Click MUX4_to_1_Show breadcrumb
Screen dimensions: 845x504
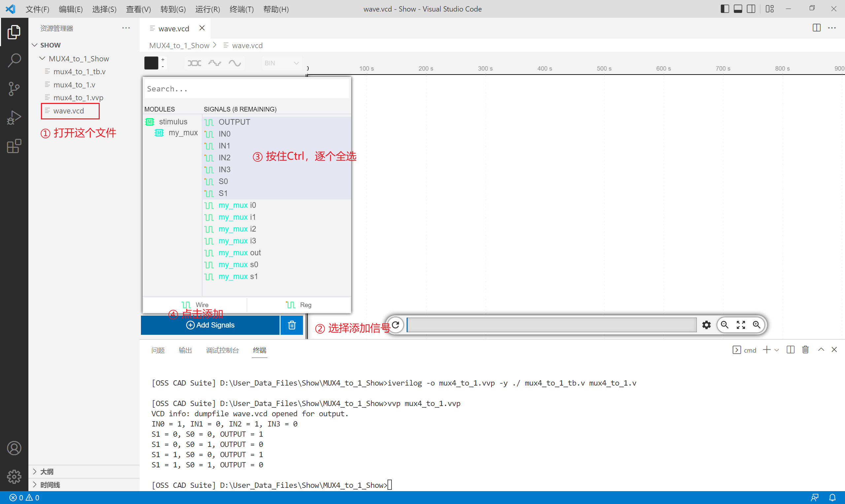179,46
